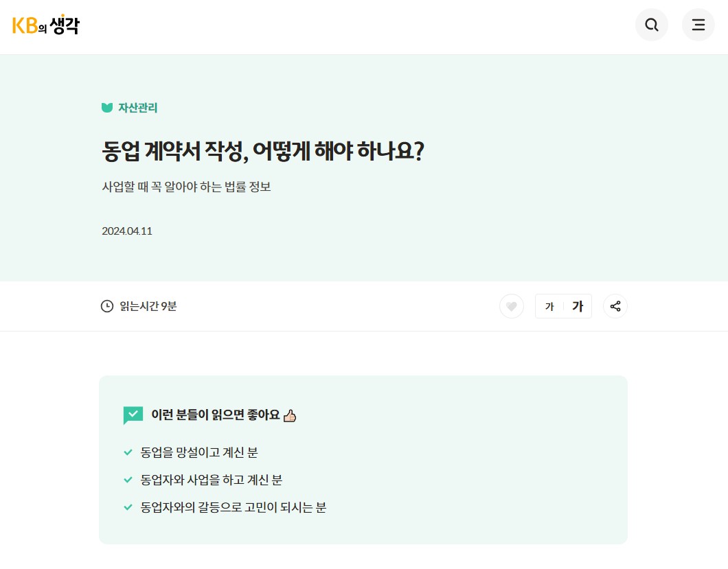Click the thumbs-up emoji icon

coord(290,415)
